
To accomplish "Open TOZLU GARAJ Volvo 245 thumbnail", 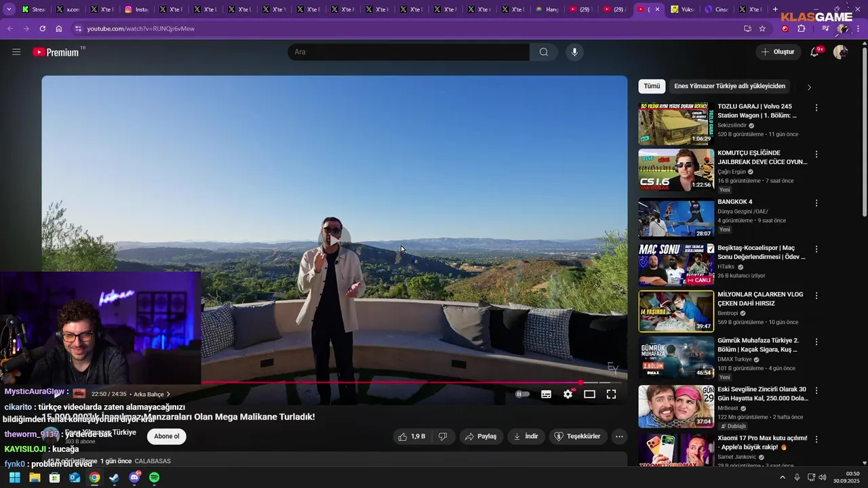I will click(676, 123).
